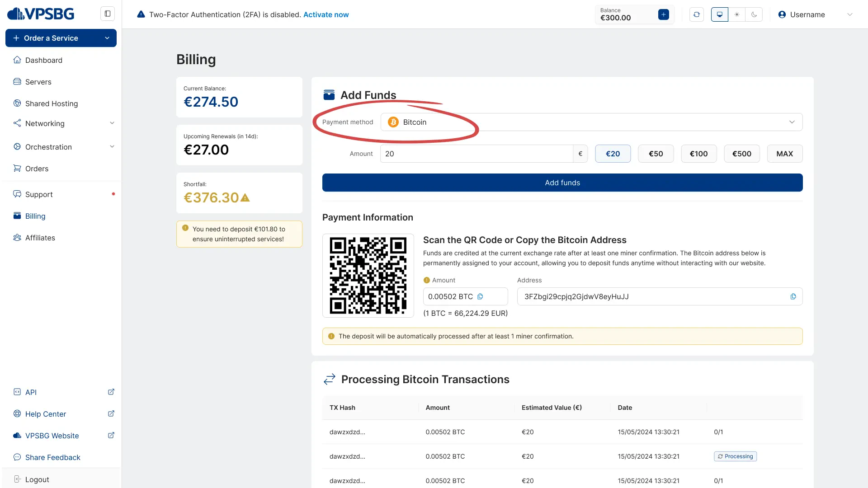Select the €100 preset amount

(698, 154)
